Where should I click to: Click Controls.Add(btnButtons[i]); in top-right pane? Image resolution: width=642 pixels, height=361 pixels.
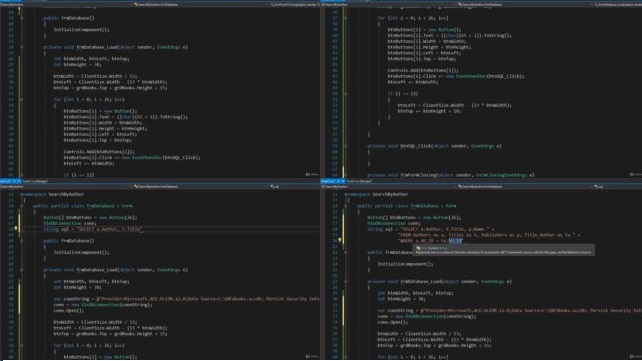tap(423, 70)
